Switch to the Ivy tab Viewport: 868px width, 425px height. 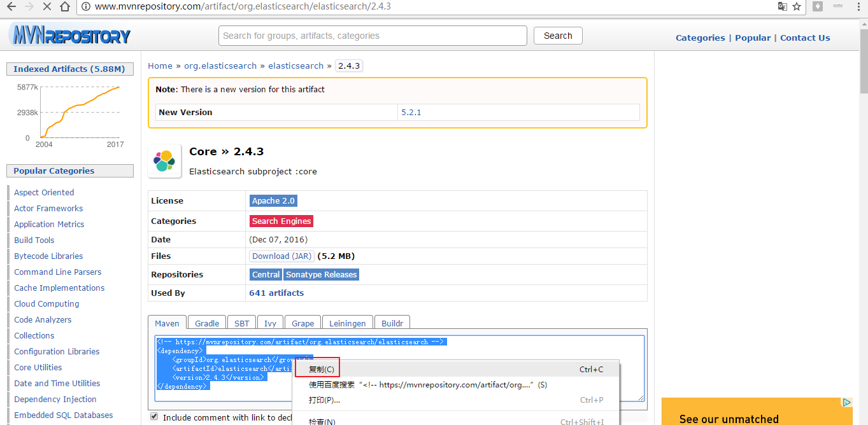(271, 323)
